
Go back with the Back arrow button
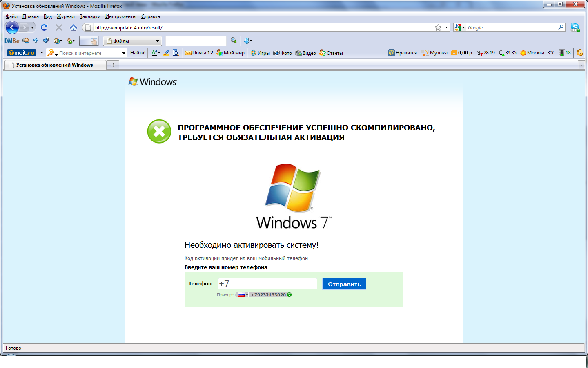tap(12, 27)
